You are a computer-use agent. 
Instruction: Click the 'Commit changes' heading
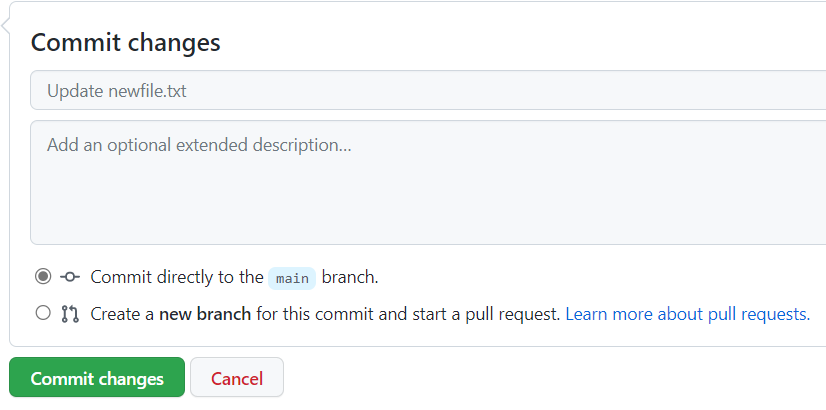[126, 43]
